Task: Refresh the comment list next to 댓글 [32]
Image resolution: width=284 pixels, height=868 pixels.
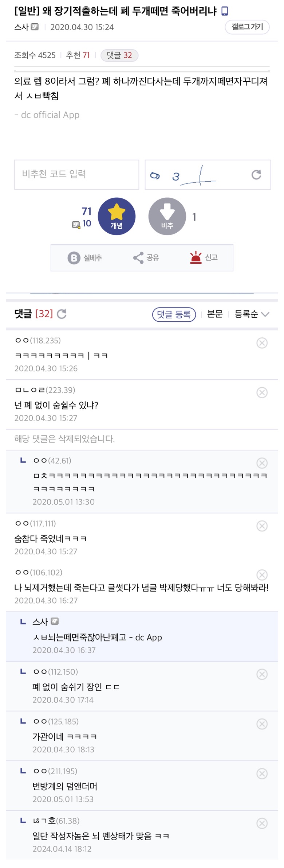Action: (x=62, y=314)
